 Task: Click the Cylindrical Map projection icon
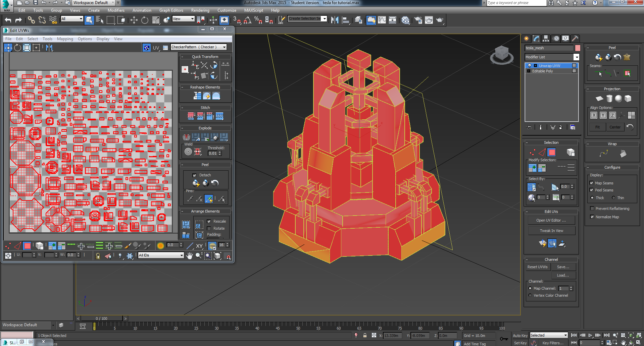coord(609,99)
